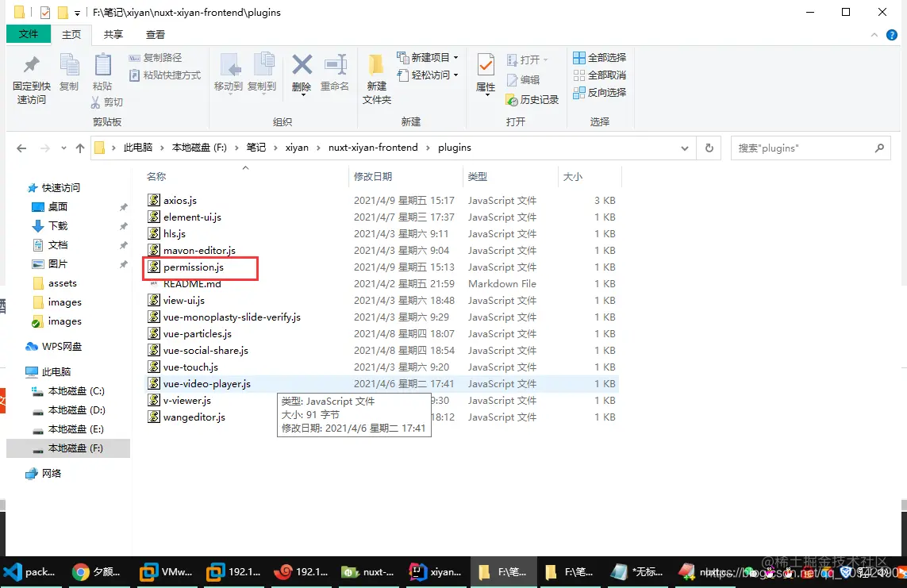This screenshot has height=588, width=907.
Task: Select the wangeditor.js file
Action: (x=194, y=417)
